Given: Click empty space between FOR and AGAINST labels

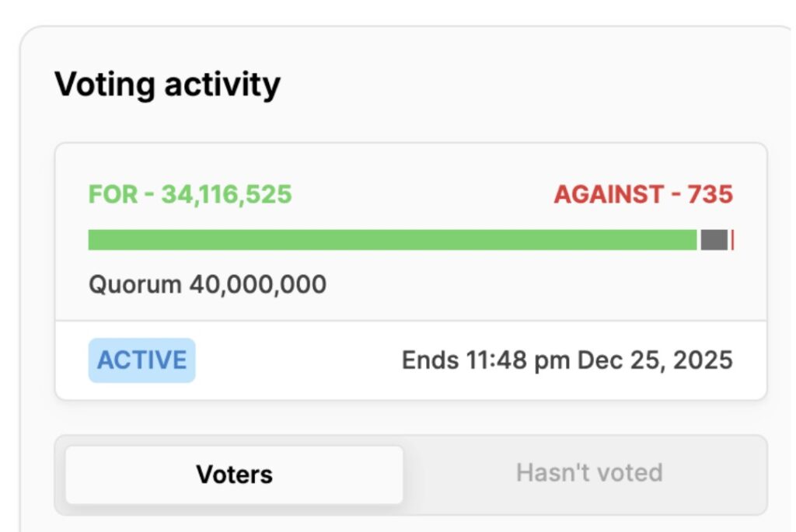Looking at the screenshot, I should (420, 194).
